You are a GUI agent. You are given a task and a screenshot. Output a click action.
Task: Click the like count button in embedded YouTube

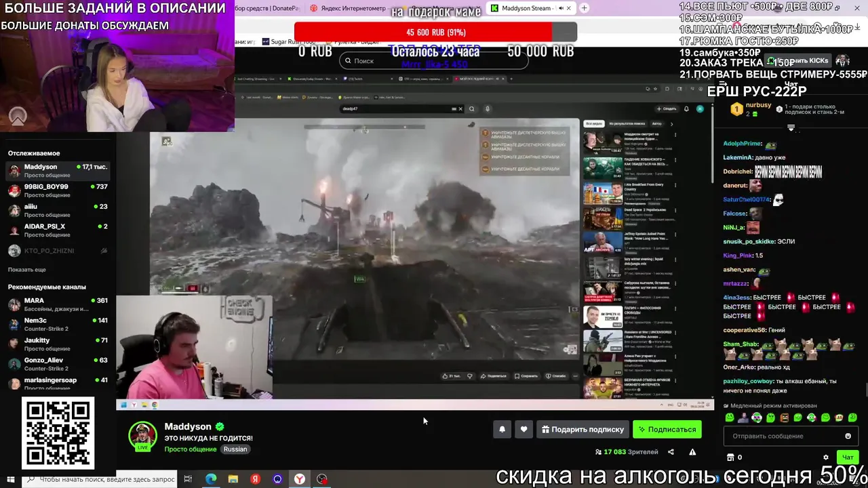[x=451, y=375]
